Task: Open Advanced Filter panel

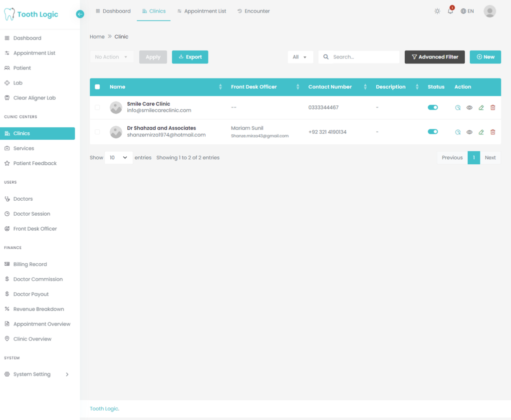Action: point(435,57)
